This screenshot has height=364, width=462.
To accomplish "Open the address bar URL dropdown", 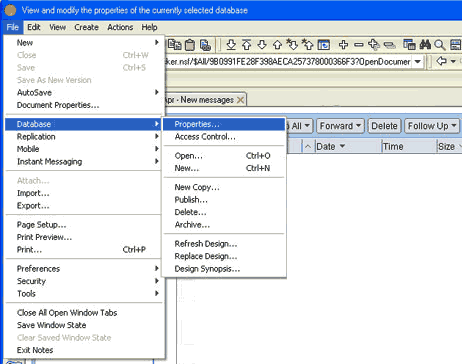I will [x=417, y=62].
